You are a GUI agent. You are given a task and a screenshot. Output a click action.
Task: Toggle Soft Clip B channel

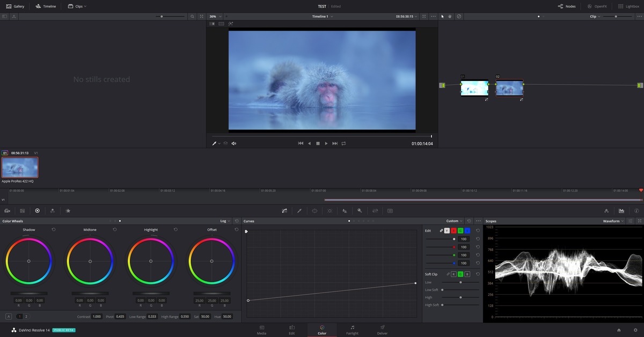467,274
